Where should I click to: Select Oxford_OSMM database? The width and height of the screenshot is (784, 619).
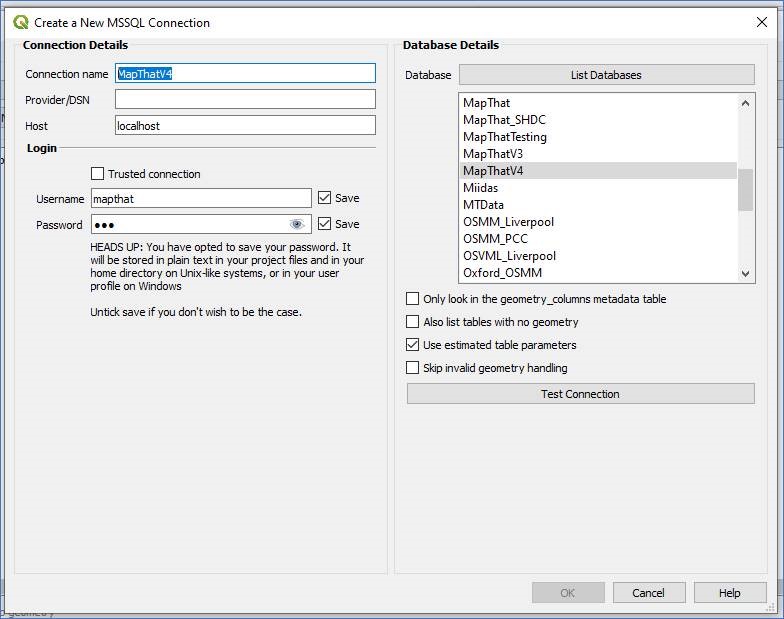pos(598,272)
